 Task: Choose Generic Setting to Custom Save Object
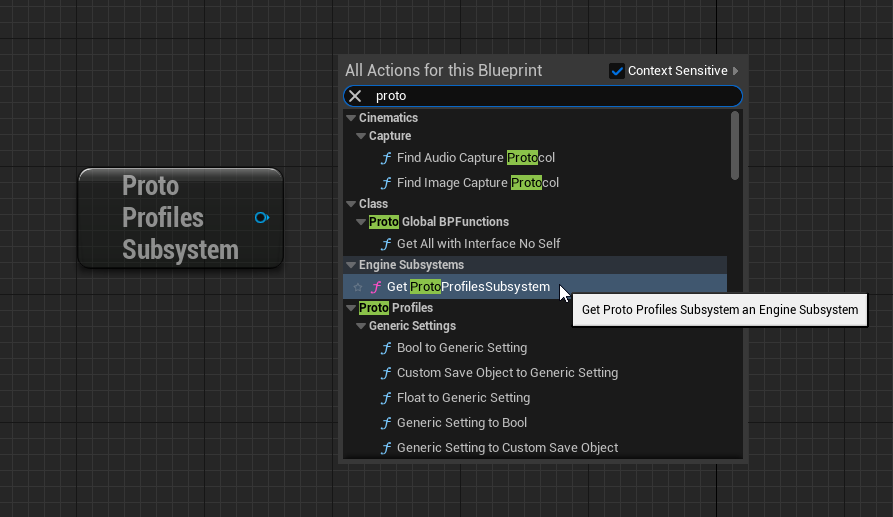point(507,448)
